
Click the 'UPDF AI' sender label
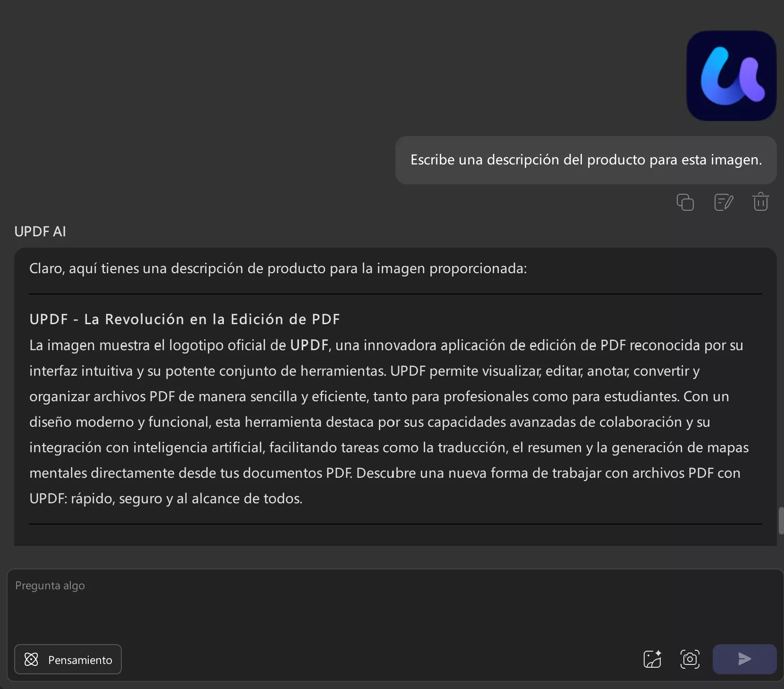point(40,232)
